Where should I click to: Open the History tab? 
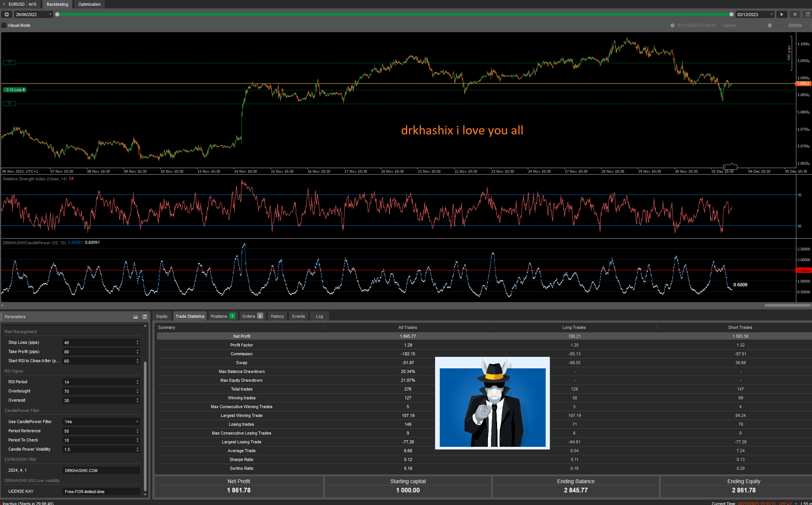tap(277, 316)
